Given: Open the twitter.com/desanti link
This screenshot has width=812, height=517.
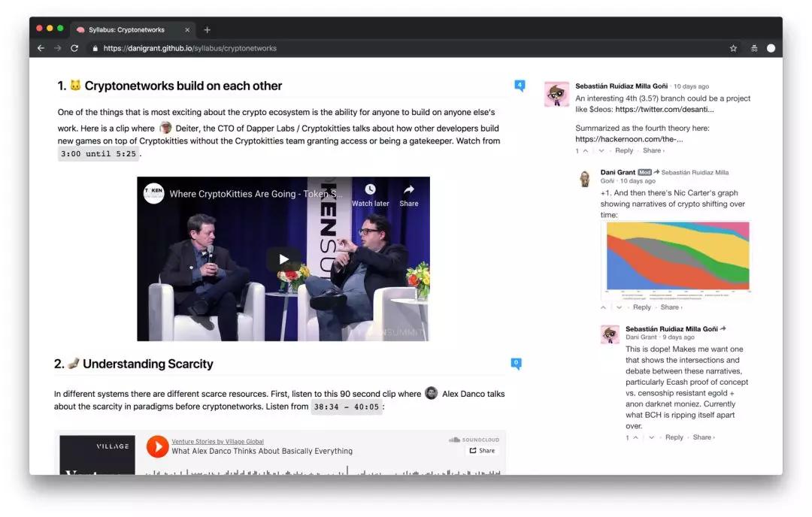Looking at the screenshot, I should click(x=665, y=109).
